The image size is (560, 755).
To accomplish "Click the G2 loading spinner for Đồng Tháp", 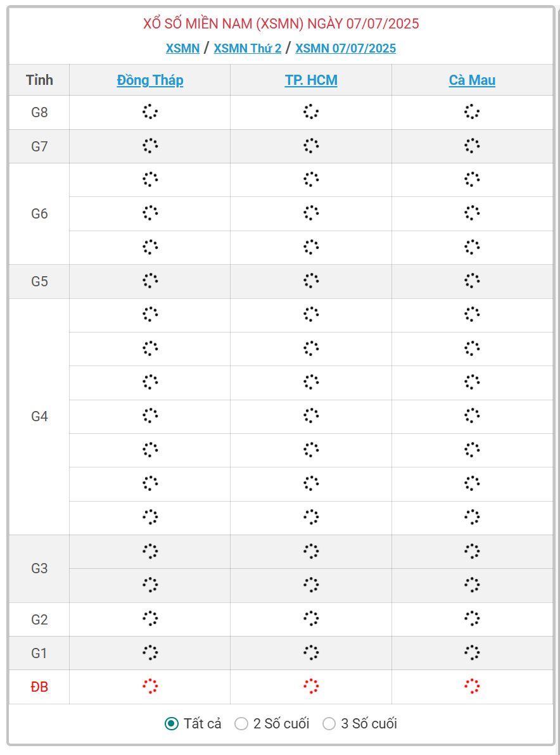I will tap(150, 619).
